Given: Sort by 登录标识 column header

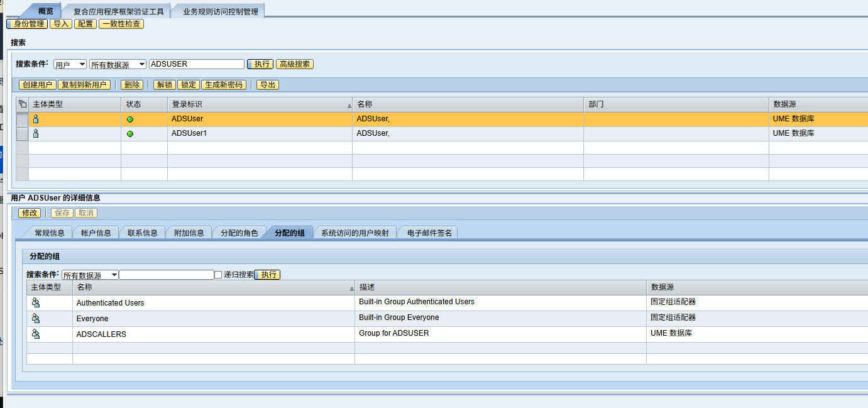Looking at the screenshot, I should pyautogui.click(x=259, y=104).
